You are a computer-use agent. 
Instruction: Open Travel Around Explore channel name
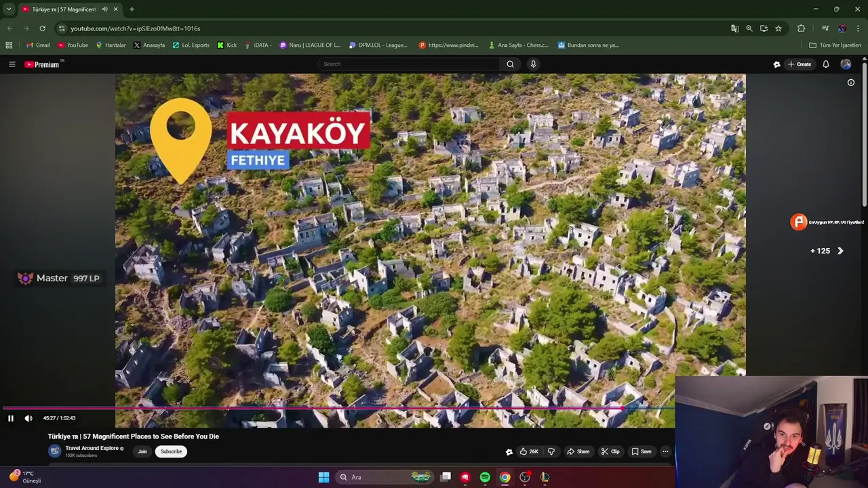click(x=92, y=449)
